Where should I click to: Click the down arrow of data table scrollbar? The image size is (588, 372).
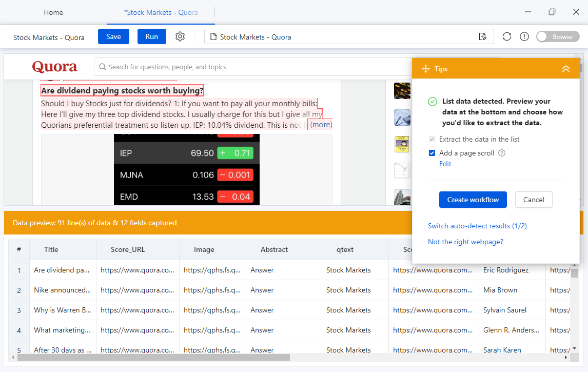(574, 349)
